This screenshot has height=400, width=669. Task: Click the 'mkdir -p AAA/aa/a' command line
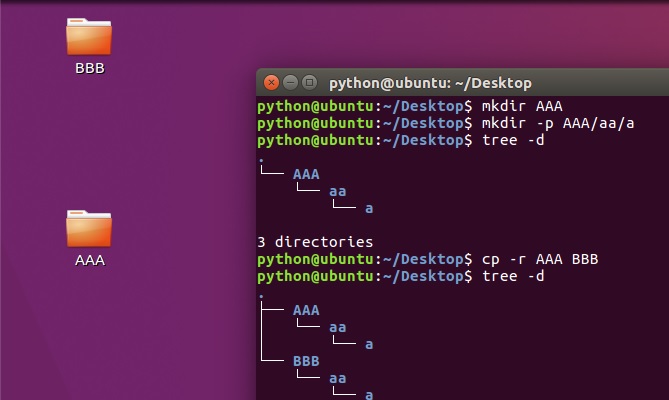[x=445, y=123]
